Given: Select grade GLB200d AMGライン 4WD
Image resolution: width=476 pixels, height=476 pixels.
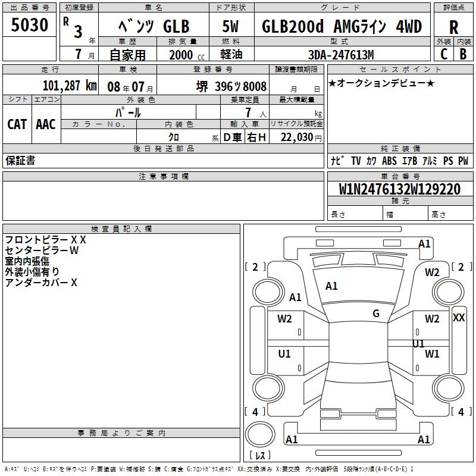Looking at the screenshot, I should pos(342,26).
